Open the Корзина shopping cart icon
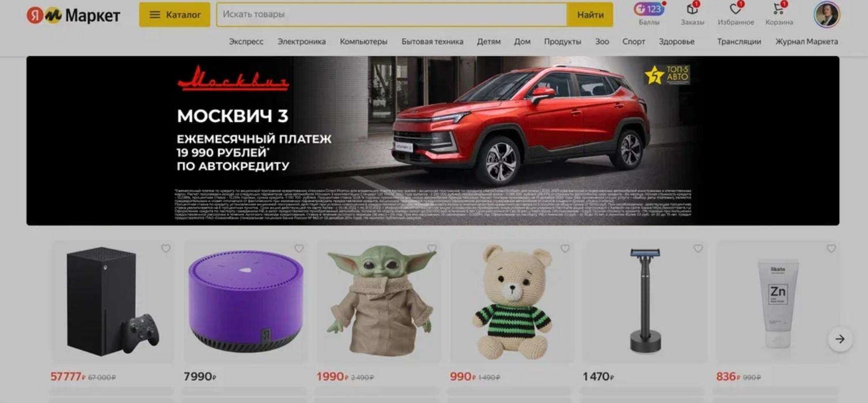868x403 pixels. 779,9
